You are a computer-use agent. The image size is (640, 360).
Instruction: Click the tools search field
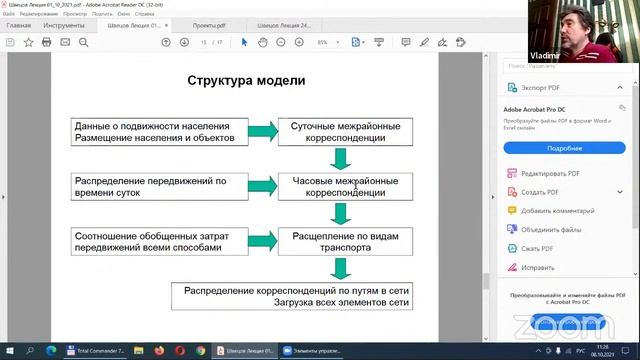click(567, 66)
